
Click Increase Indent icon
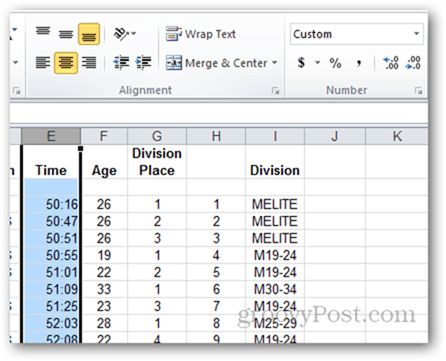144,62
